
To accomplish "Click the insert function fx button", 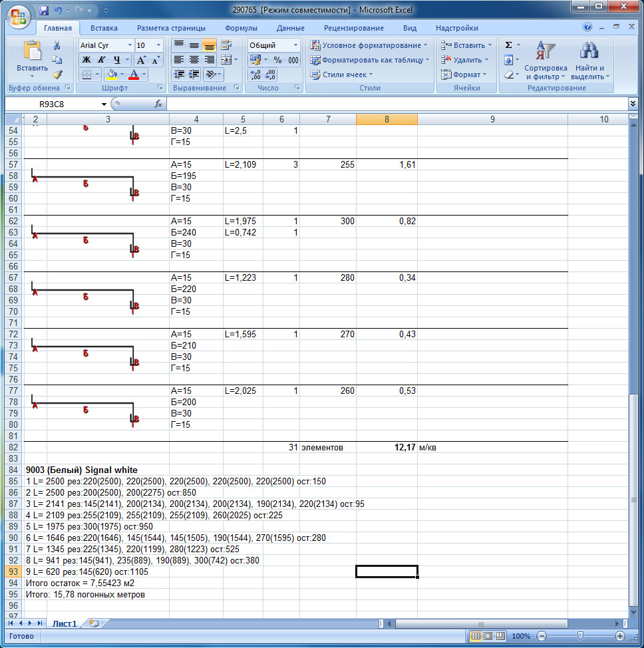I will coord(158,104).
